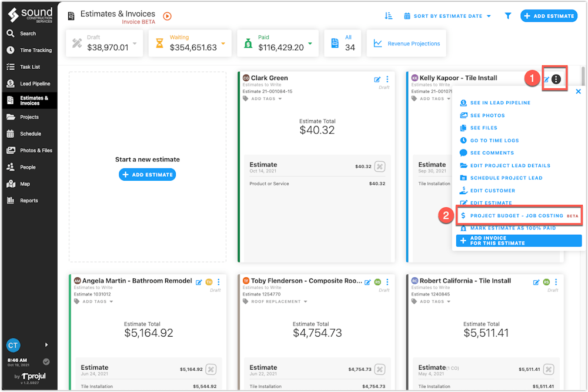The width and height of the screenshot is (588, 392).
Task: Toggle crossed tools icon on Clark Green estimate
Action: 380,167
